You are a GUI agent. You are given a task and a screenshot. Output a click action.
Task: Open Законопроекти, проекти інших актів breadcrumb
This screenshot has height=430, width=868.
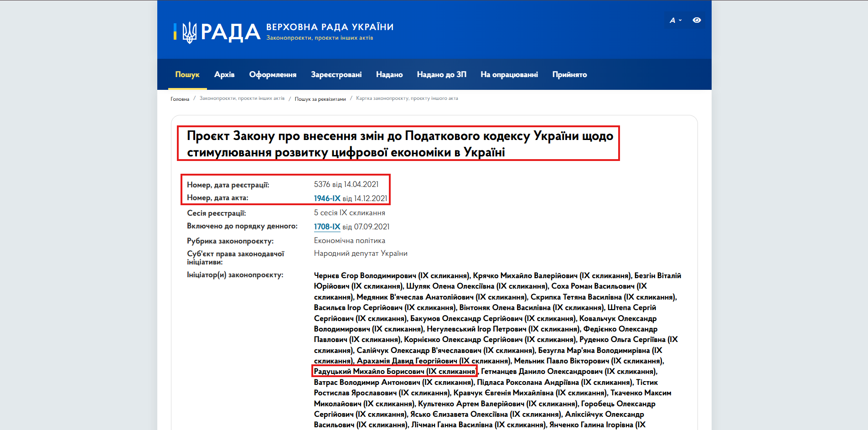click(242, 98)
